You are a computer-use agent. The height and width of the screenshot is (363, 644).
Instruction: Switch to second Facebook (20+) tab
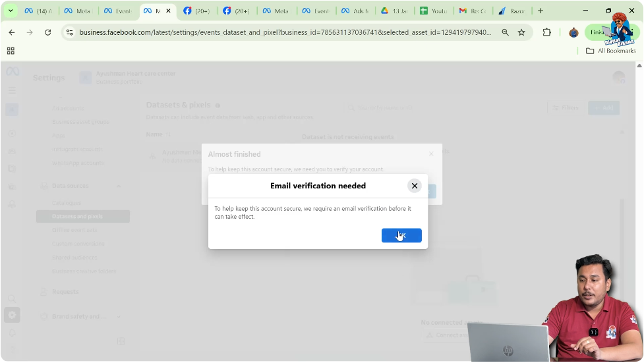pos(237,11)
